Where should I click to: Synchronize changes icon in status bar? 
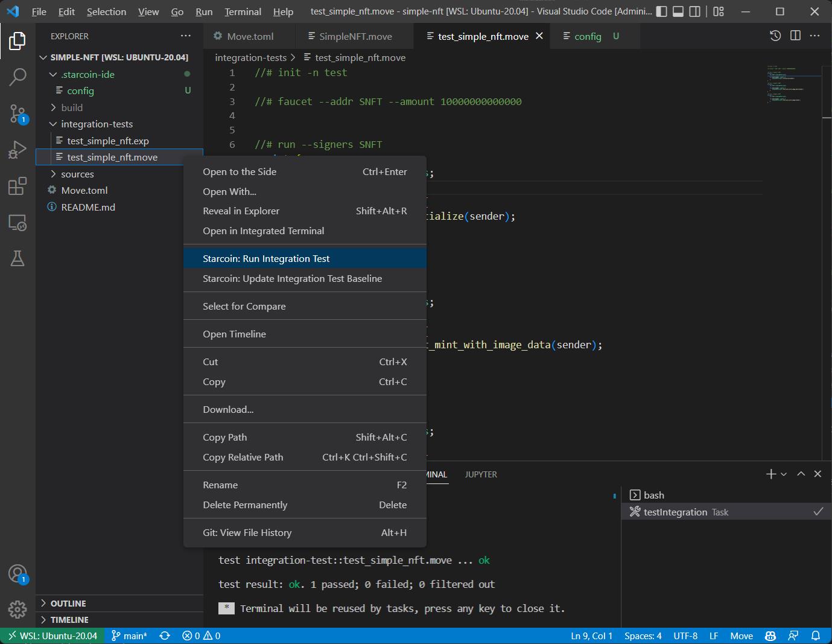pyautogui.click(x=164, y=636)
